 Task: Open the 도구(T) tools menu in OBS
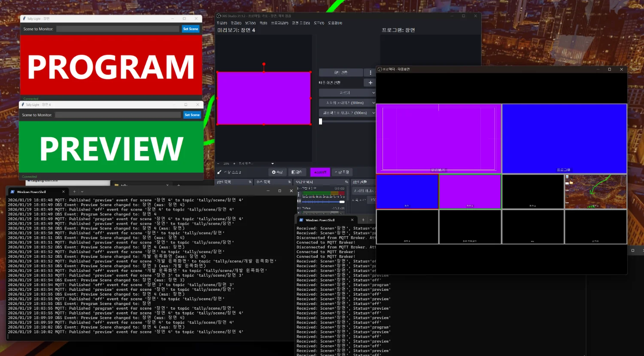[x=319, y=23]
